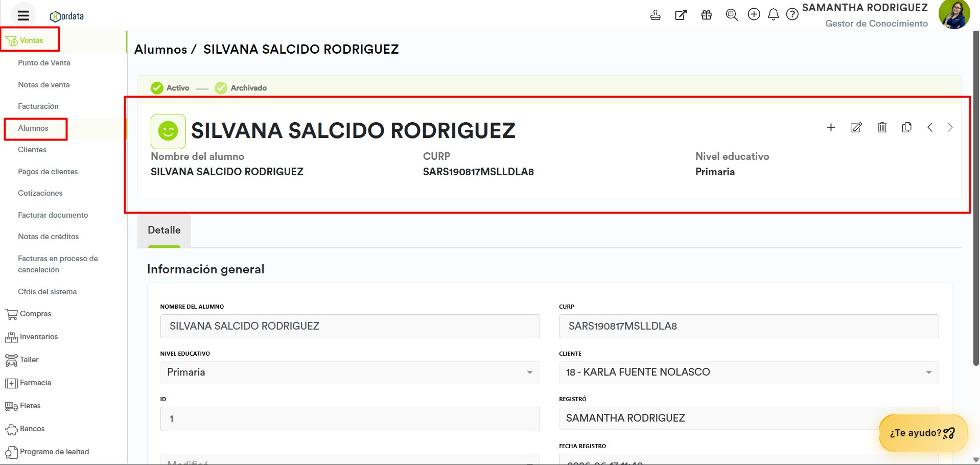Expand Programa de lealtad module
The image size is (980, 465).
coord(47,452)
